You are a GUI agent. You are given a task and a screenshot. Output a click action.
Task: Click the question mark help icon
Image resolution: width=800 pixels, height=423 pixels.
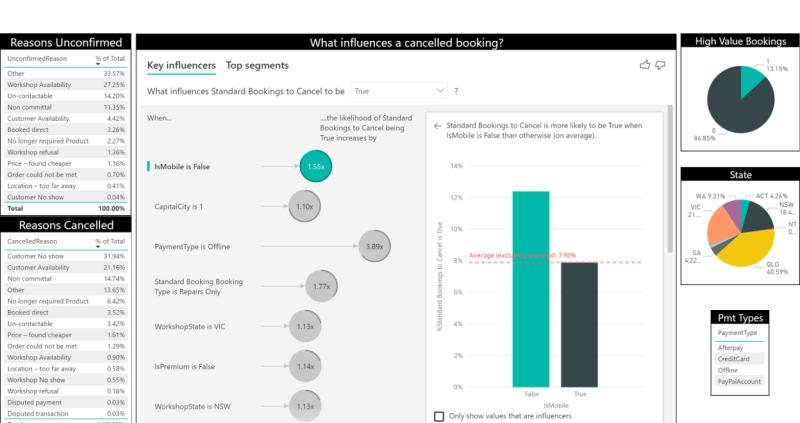(x=456, y=91)
